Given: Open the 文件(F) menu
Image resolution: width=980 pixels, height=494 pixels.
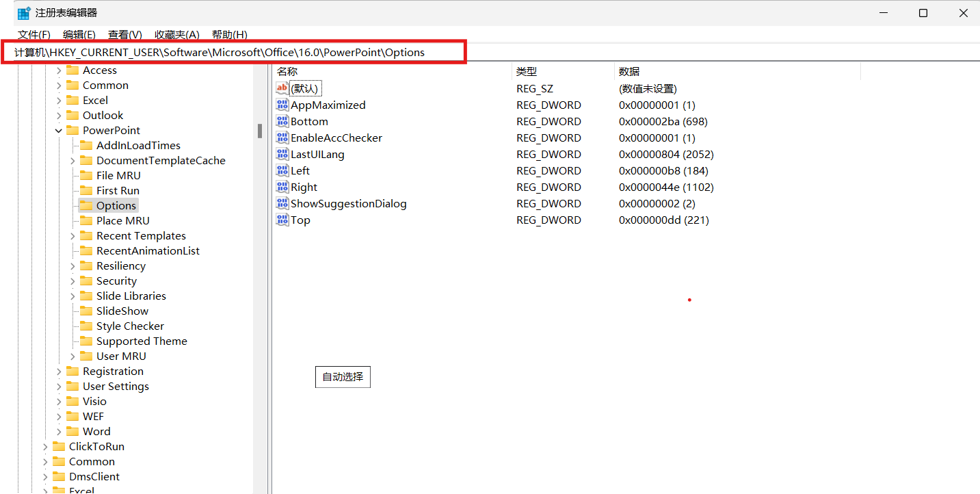Looking at the screenshot, I should tap(34, 34).
